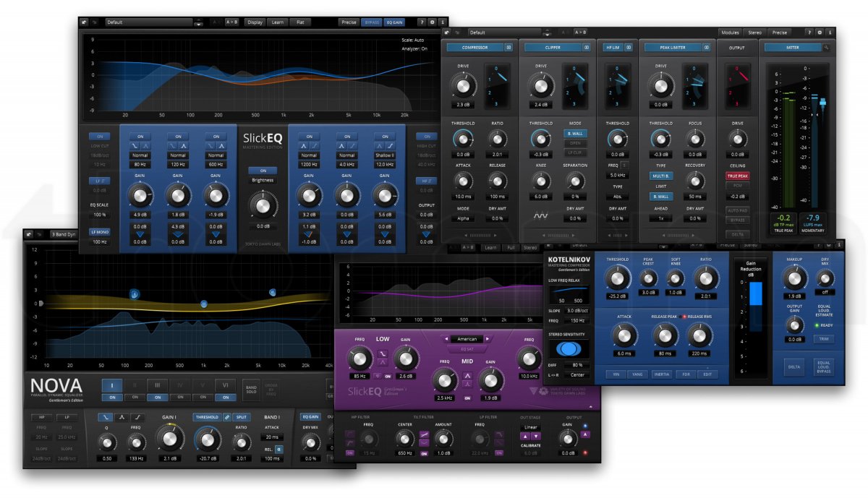
Task: Select the bell filter shape in NOVA
Action: click(122, 417)
